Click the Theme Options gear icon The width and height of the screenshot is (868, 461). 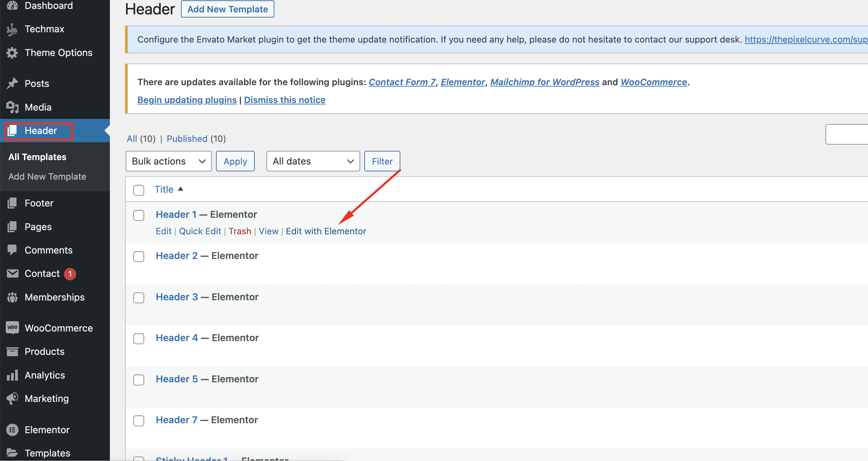12,53
